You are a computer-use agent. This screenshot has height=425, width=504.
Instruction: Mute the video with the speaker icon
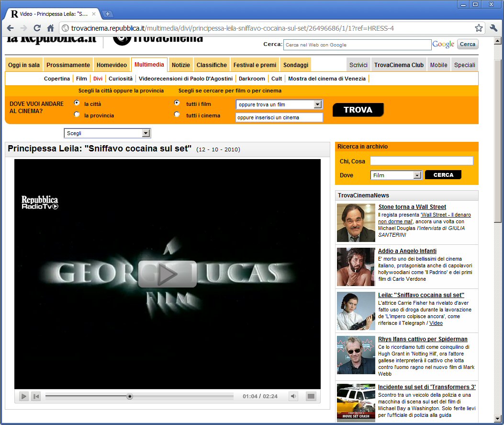[x=293, y=396]
